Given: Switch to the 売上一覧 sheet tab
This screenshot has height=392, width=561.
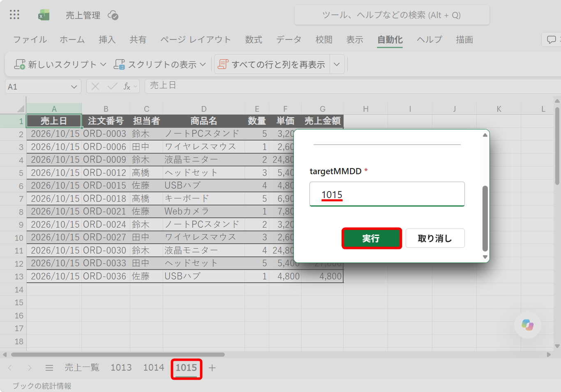Looking at the screenshot, I should pos(82,367).
